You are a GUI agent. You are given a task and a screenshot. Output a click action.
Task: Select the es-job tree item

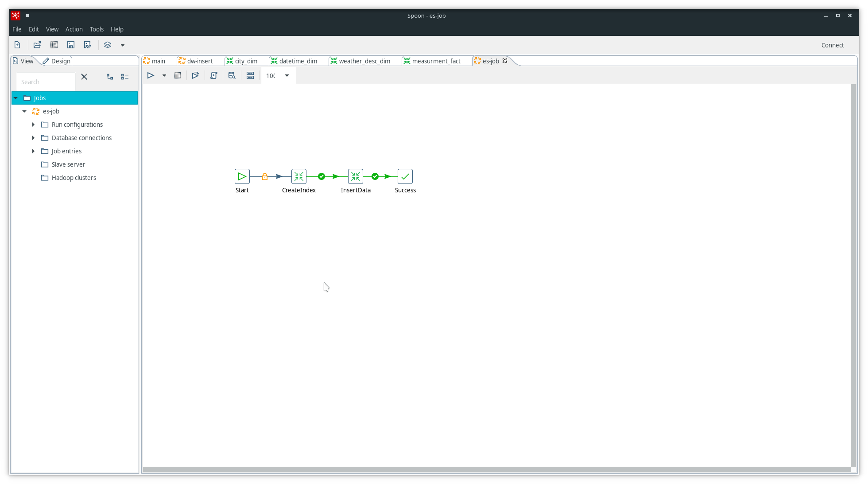coord(51,111)
